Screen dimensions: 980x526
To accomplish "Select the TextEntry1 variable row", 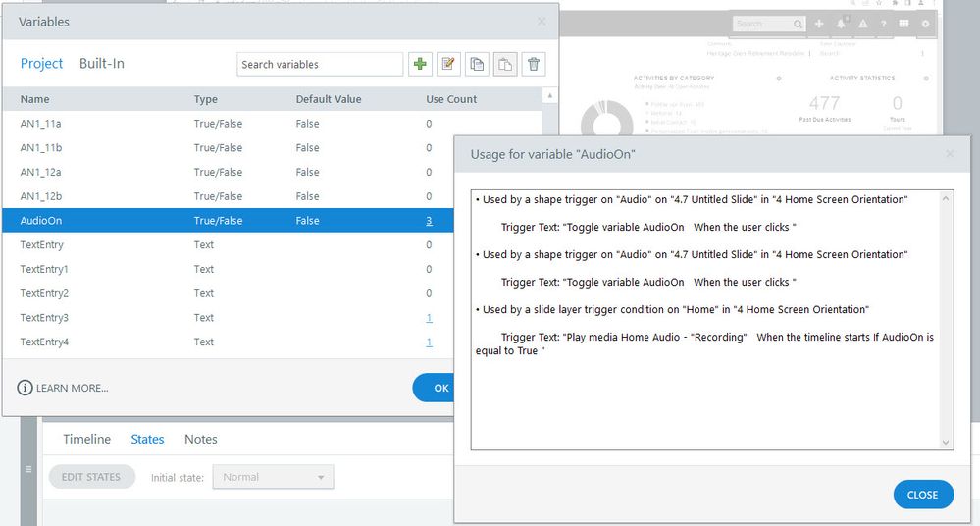I will [x=229, y=269].
